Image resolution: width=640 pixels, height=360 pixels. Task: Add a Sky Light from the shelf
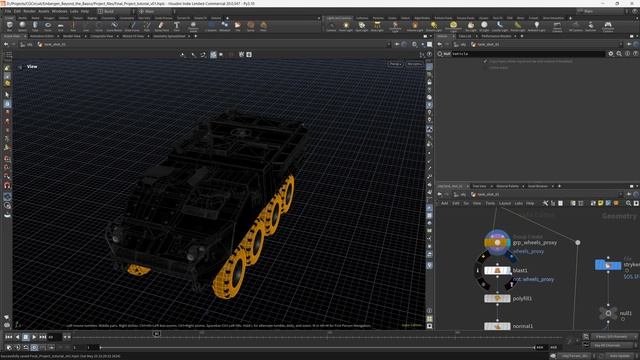(x=471, y=27)
